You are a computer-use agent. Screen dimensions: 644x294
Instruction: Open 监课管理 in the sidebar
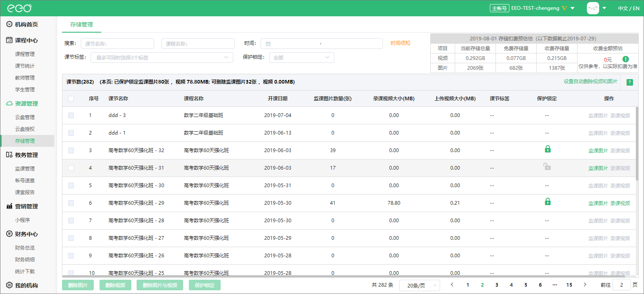25,168
